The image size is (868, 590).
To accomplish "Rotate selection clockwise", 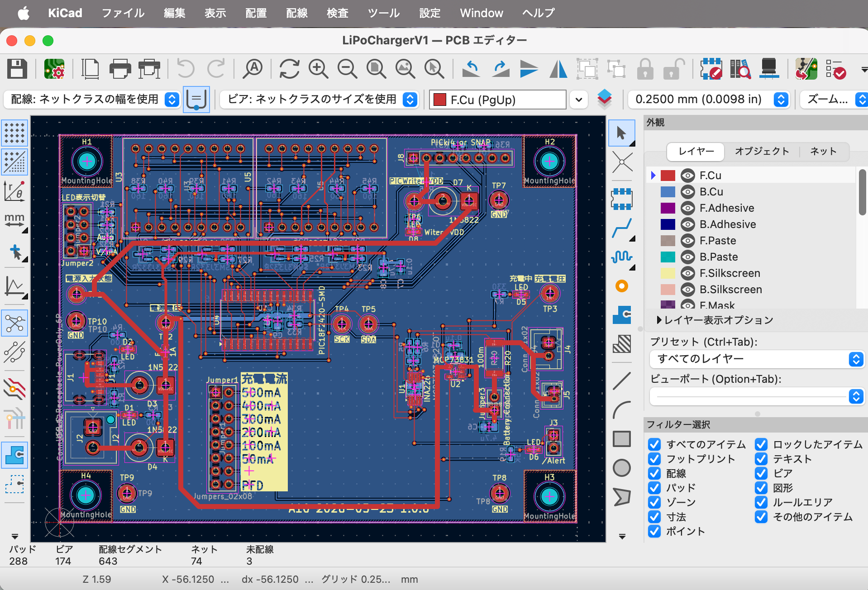I will pyautogui.click(x=500, y=69).
